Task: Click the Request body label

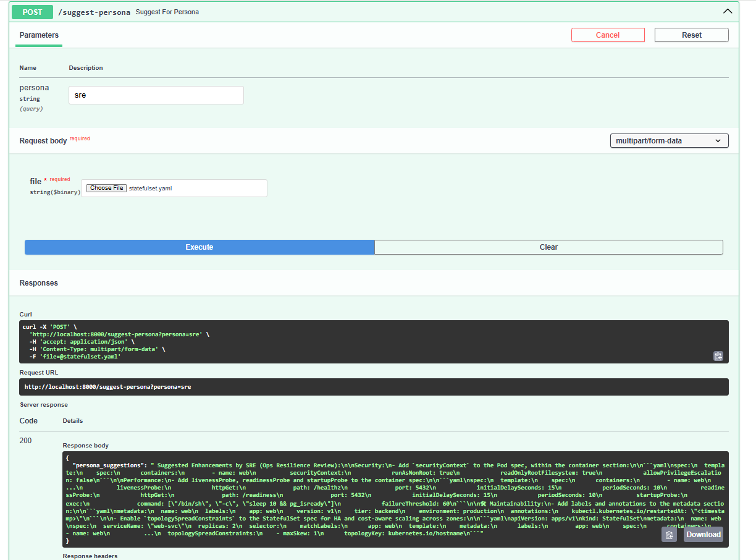Action: (43, 141)
